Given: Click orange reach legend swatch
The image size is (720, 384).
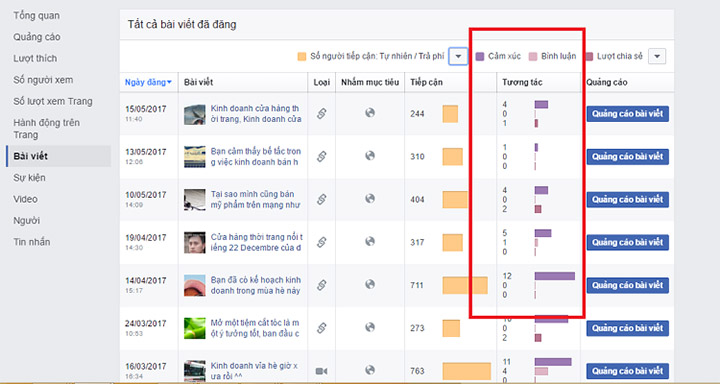Looking at the screenshot, I should pos(302,56).
